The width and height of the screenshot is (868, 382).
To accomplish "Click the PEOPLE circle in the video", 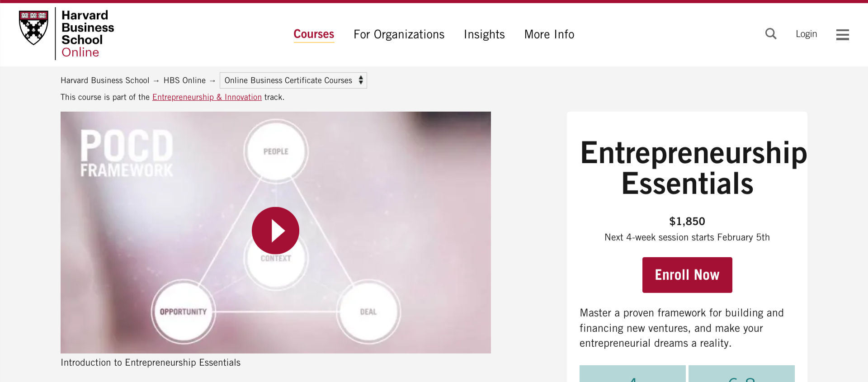I will pyautogui.click(x=276, y=151).
